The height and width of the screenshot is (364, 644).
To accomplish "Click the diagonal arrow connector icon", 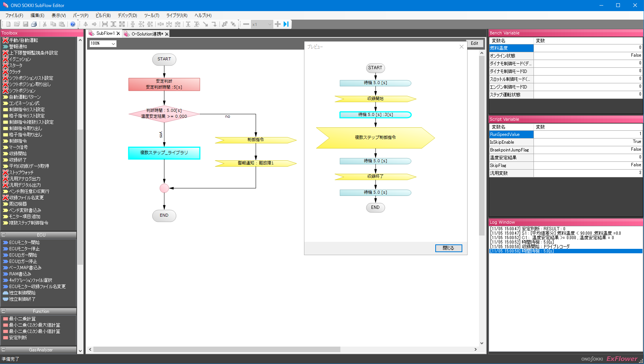I will (205, 24).
